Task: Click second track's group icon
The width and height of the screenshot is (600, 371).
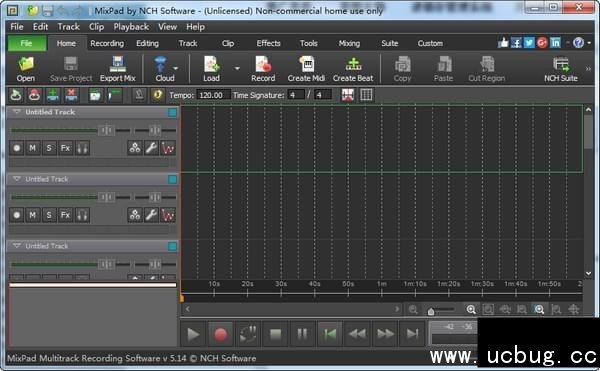Action: [x=135, y=215]
